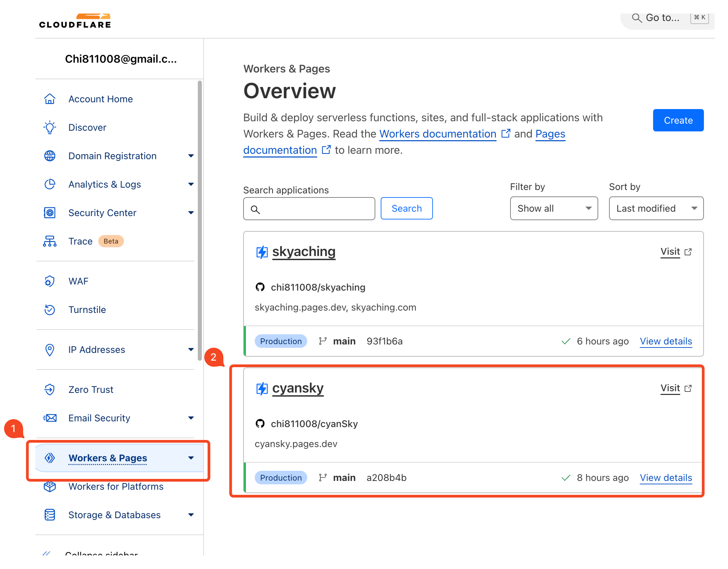Click the blue Create button
This screenshot has height=569, width=728.
678,120
